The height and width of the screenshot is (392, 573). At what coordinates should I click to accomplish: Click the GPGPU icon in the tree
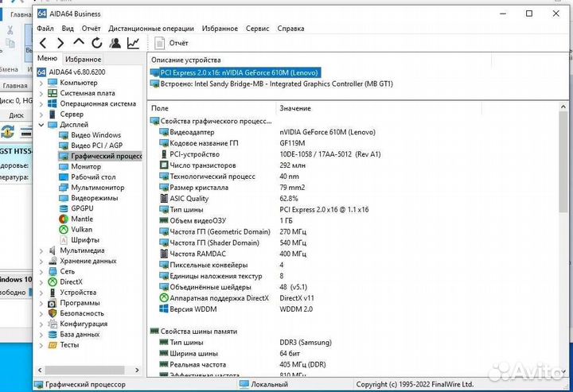tap(64, 208)
